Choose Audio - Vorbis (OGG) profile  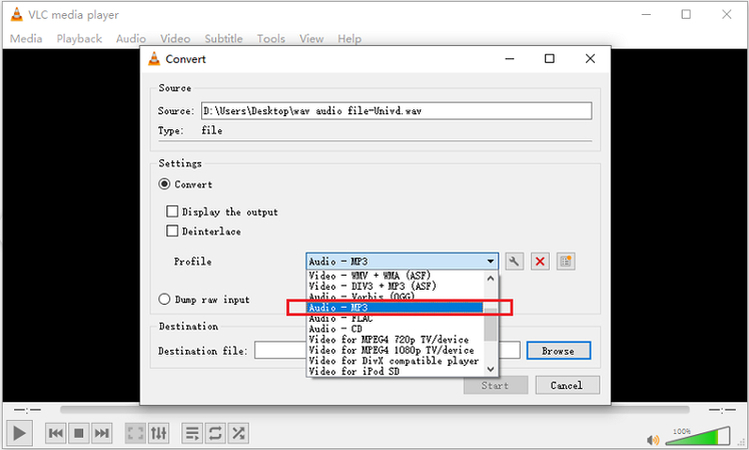395,297
